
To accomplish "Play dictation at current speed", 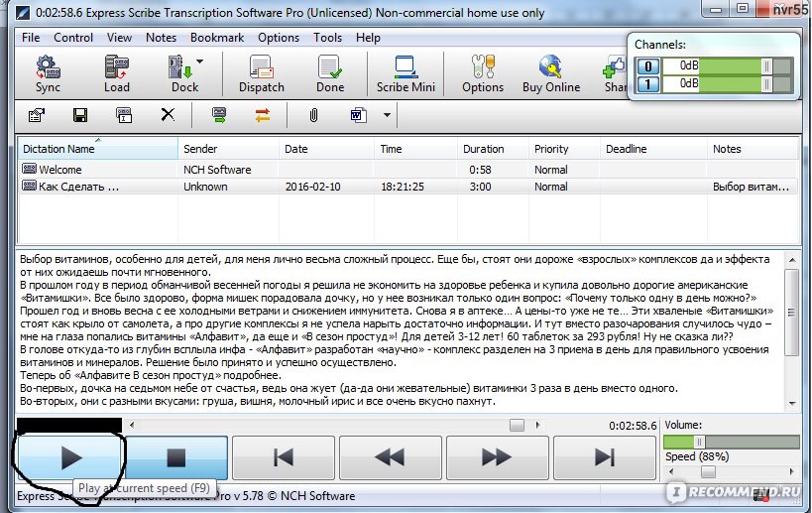I will coord(70,458).
